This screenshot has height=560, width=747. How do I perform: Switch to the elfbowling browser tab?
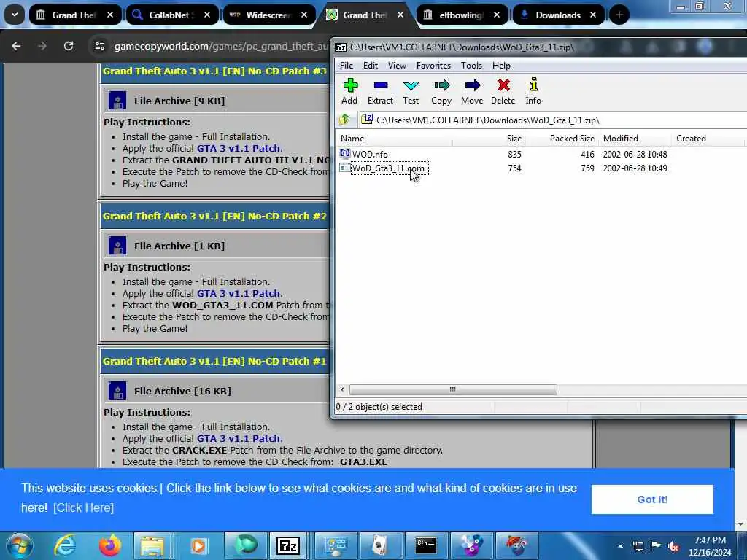(x=460, y=15)
